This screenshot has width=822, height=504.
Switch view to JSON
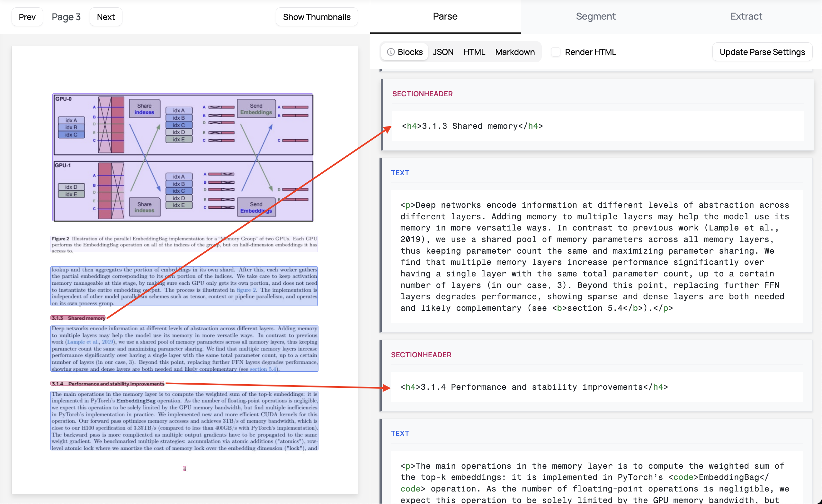click(x=443, y=52)
